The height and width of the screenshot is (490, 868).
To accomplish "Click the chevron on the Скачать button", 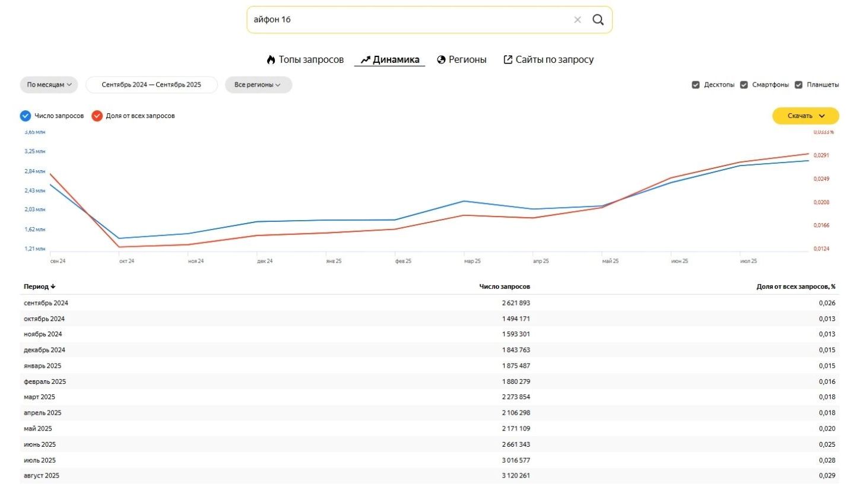I will point(822,116).
